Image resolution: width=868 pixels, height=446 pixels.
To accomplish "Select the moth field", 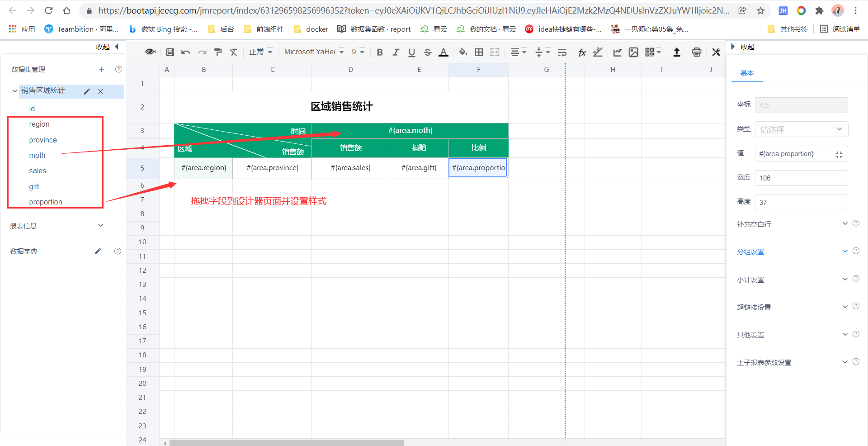I will 37,155.
